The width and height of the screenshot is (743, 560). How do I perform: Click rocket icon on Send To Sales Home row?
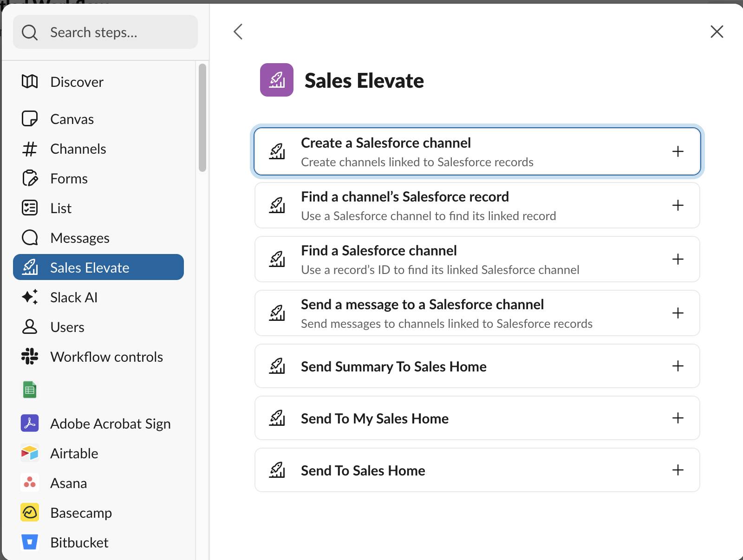point(277,470)
